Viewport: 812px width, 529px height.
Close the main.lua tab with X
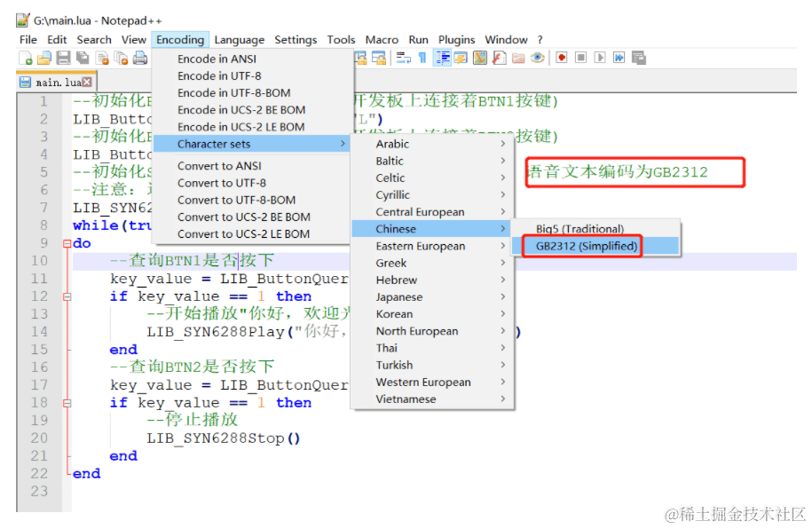(87, 82)
